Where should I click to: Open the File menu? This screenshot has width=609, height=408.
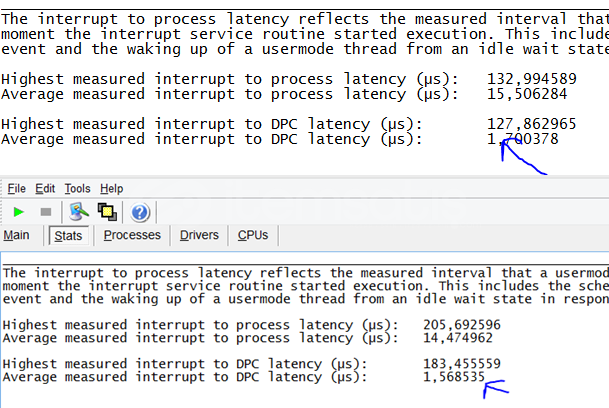point(16,188)
